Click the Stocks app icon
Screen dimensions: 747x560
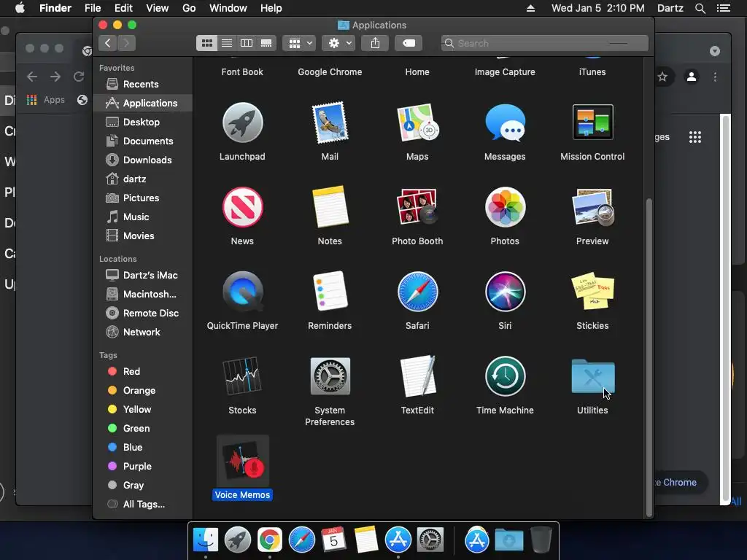tap(242, 376)
